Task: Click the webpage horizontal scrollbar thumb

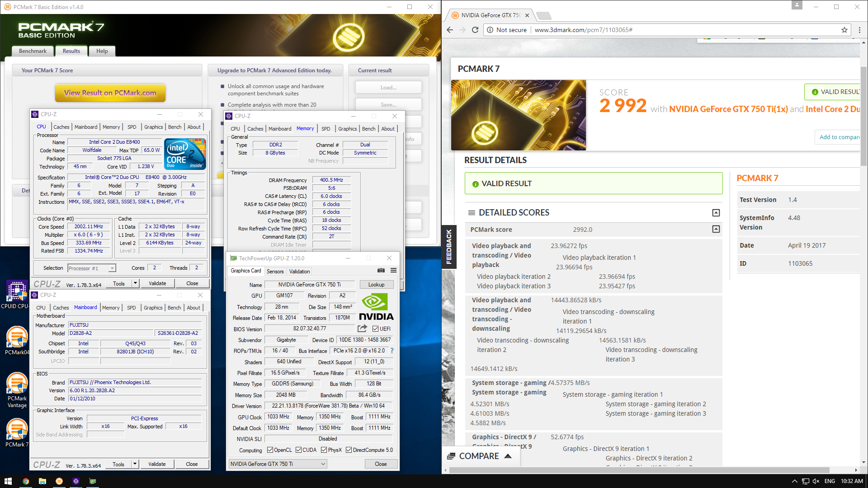Action: click(x=639, y=470)
